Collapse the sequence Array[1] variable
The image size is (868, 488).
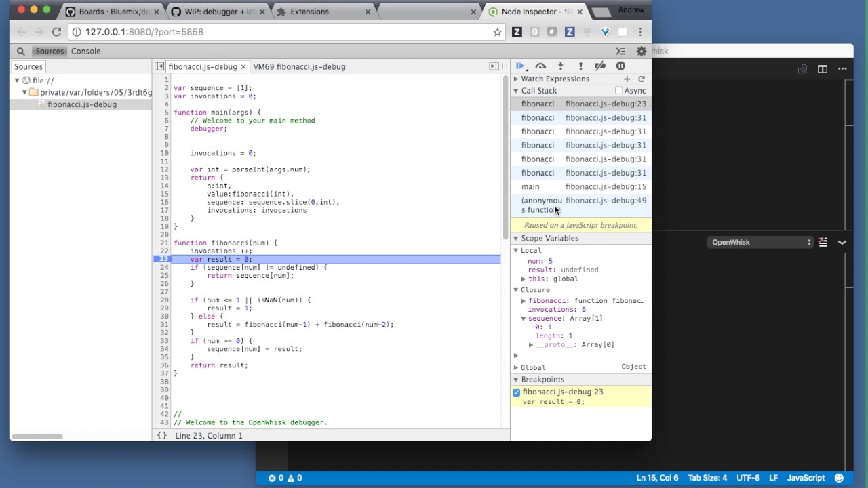[524, 319]
